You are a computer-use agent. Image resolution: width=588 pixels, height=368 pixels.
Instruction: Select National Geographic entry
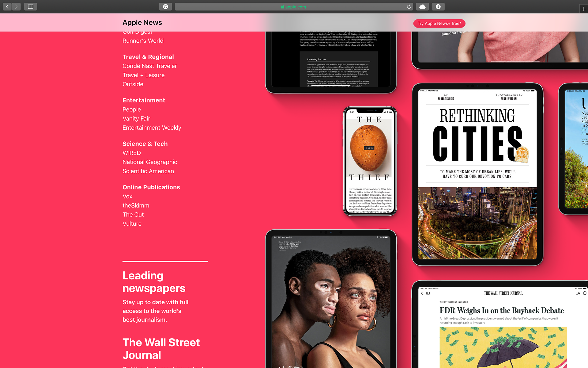click(150, 162)
